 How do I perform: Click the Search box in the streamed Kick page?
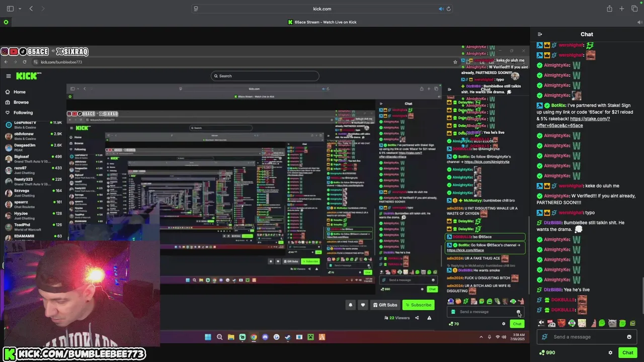tap(265, 76)
